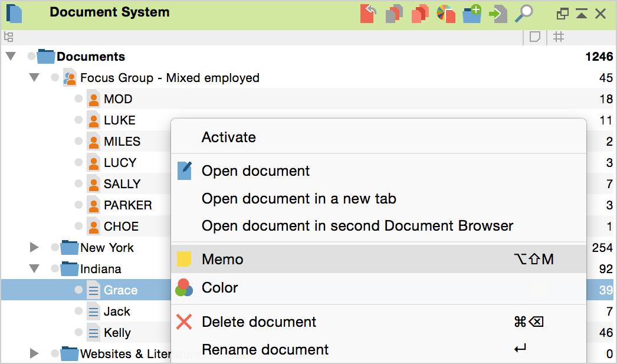
Task: Expand the New York folder
Action: [x=34, y=248]
